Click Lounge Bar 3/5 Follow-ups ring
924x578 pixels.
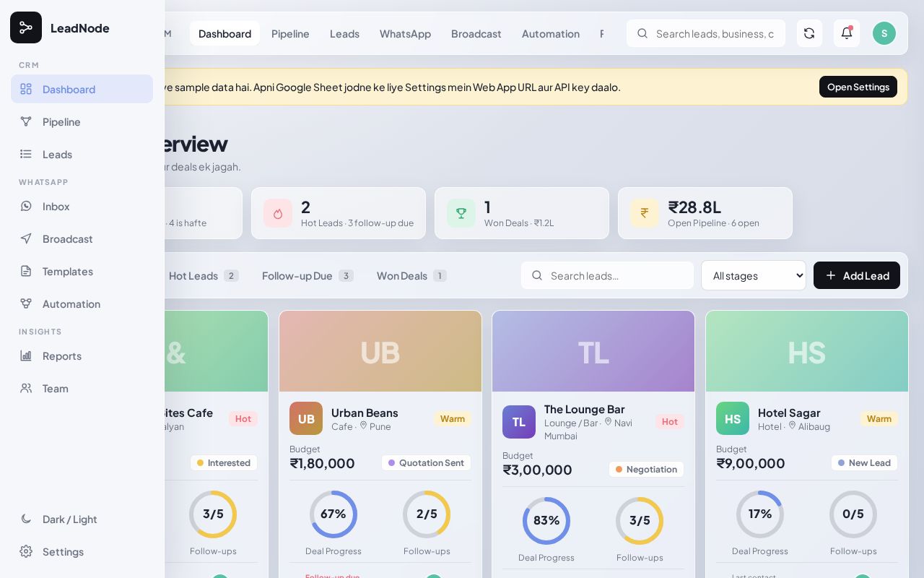640,521
